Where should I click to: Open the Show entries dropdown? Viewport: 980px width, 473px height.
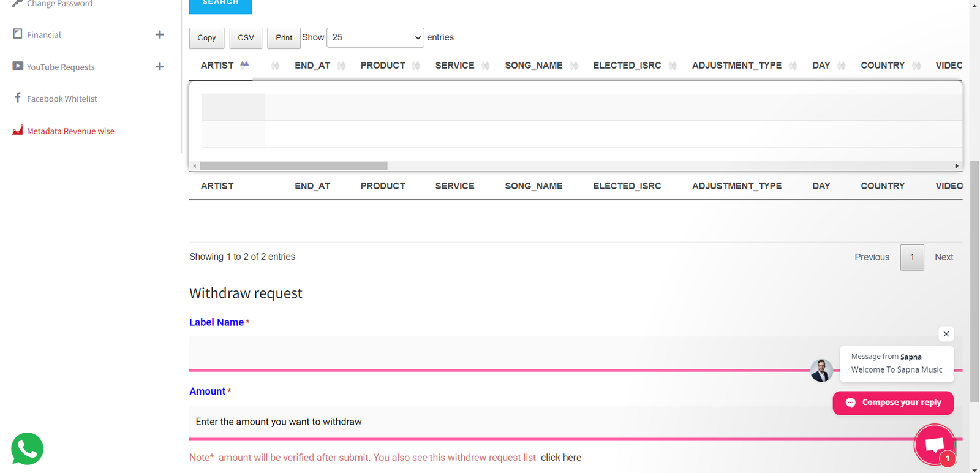(375, 37)
